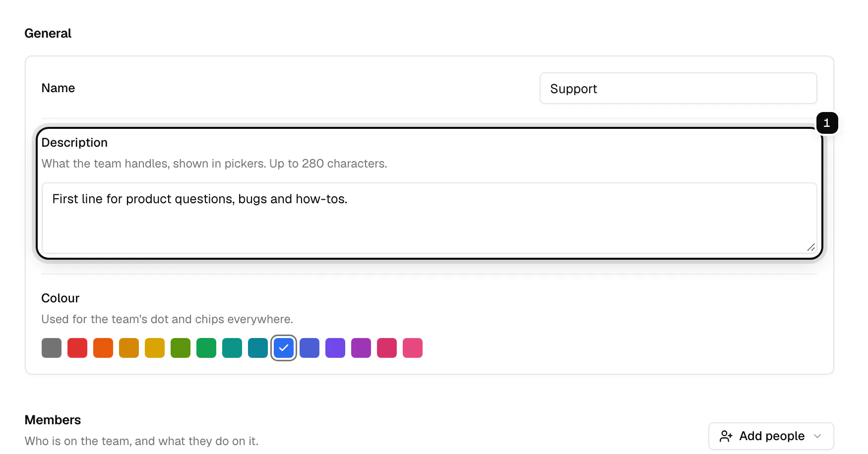Choose the bright green colour swatch
Screen dimensions: 868x454
click(x=206, y=348)
